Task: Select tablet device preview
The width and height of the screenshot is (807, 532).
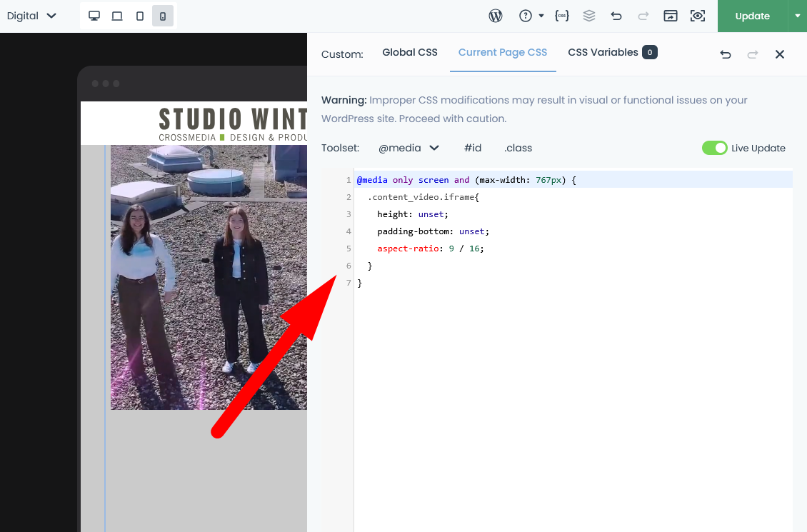Action: 140,16
